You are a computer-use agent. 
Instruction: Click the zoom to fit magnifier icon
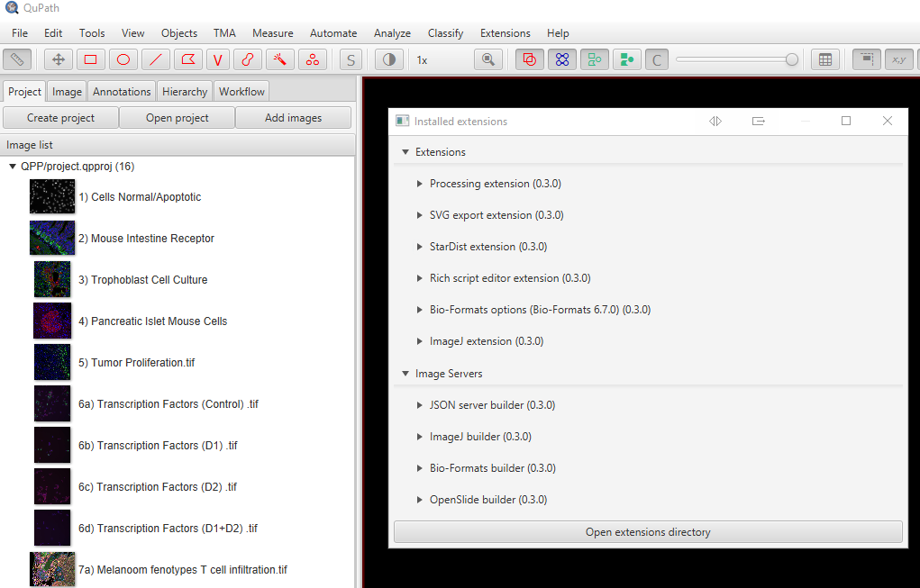[488, 59]
